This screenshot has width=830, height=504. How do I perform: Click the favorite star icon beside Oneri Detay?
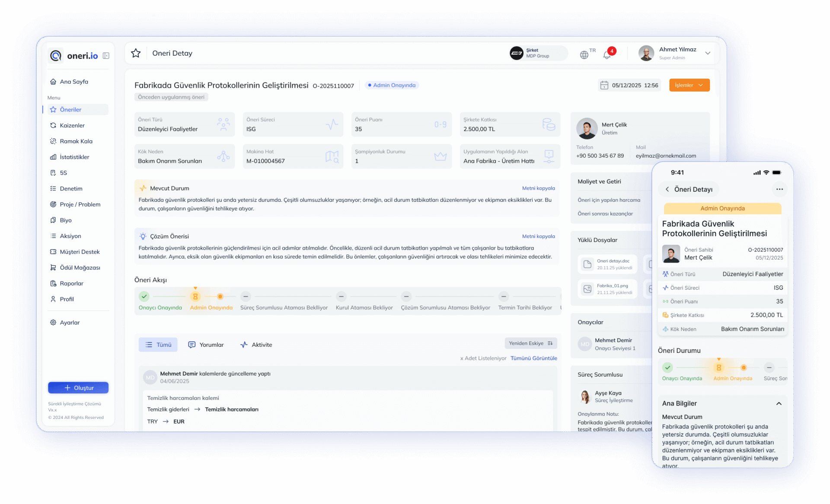136,53
